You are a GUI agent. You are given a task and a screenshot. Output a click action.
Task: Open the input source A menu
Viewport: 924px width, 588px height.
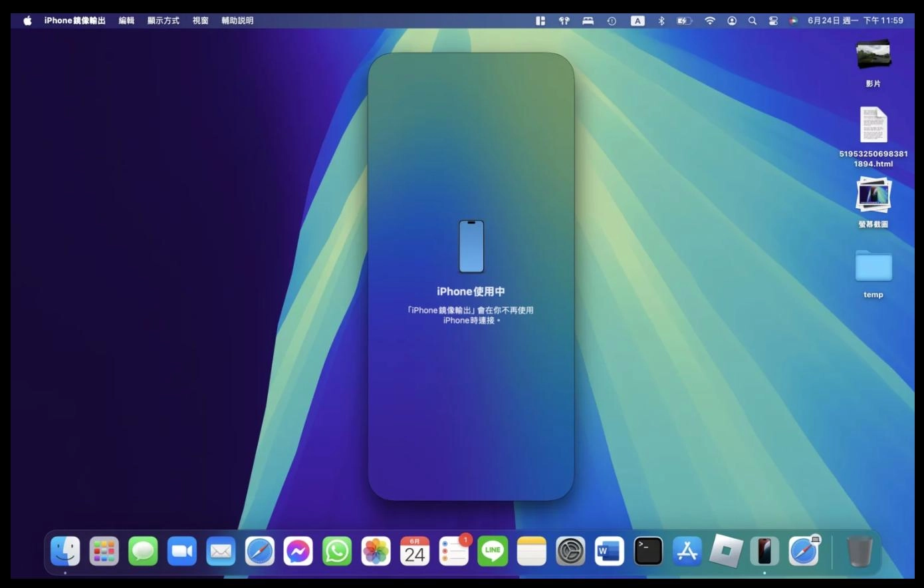(637, 21)
